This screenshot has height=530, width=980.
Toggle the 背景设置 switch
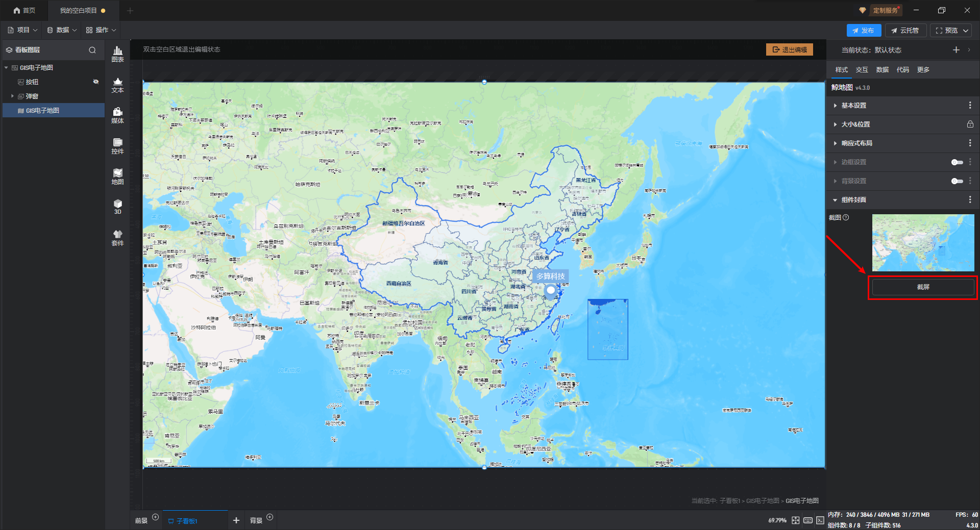pyautogui.click(x=957, y=181)
